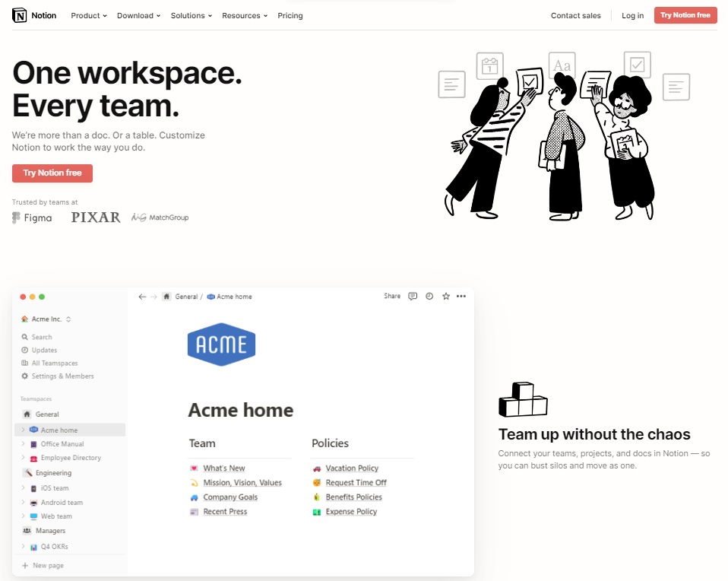Click the Try Notion free button in header
The width and height of the screenshot is (728, 581).
[x=685, y=15]
